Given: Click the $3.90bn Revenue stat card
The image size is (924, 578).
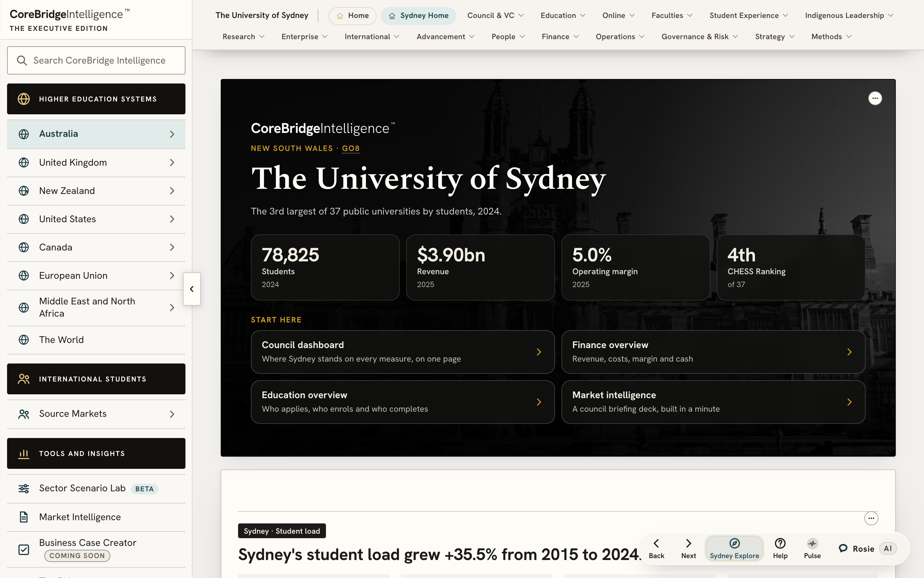Looking at the screenshot, I should 480,267.
